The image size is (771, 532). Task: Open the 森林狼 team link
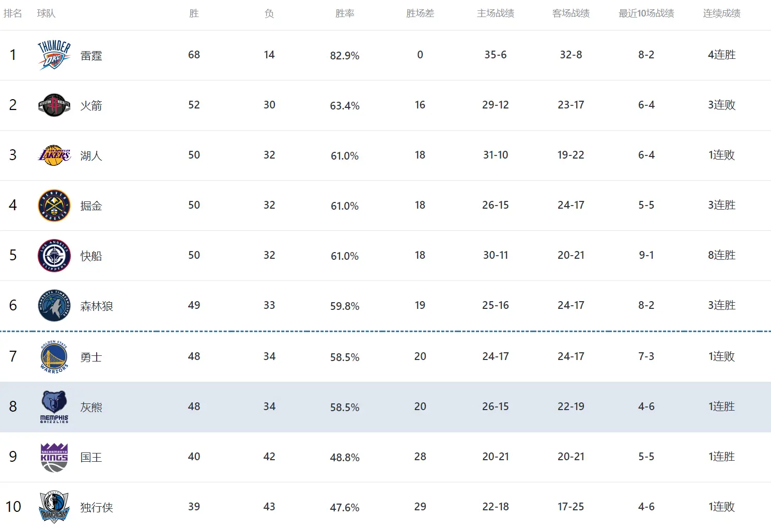97,306
